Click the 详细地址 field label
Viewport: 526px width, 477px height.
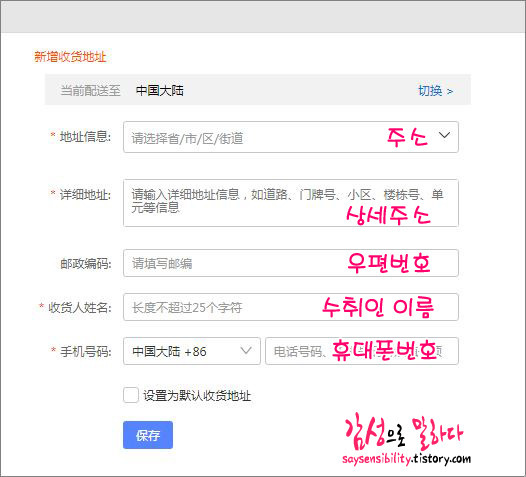tap(85, 195)
